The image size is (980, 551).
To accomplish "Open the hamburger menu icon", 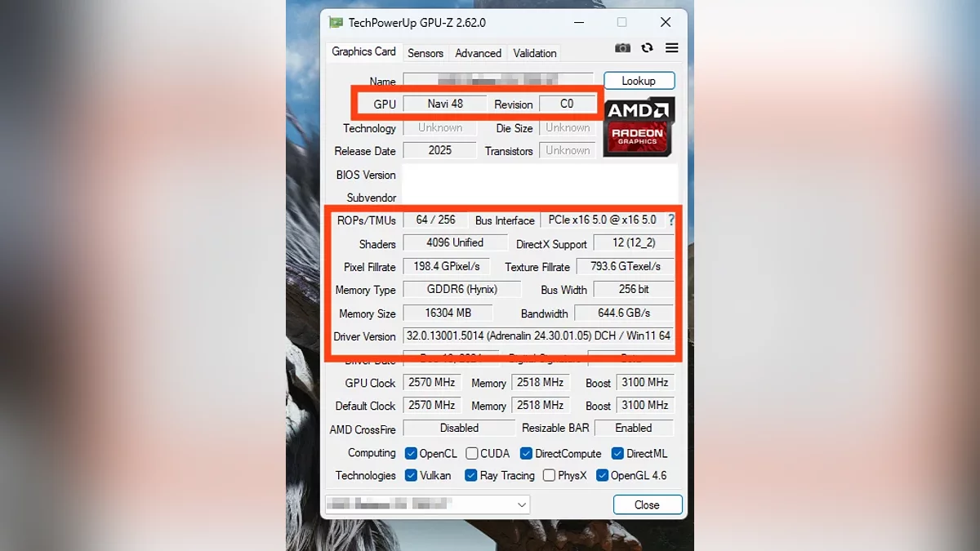I will click(x=672, y=48).
